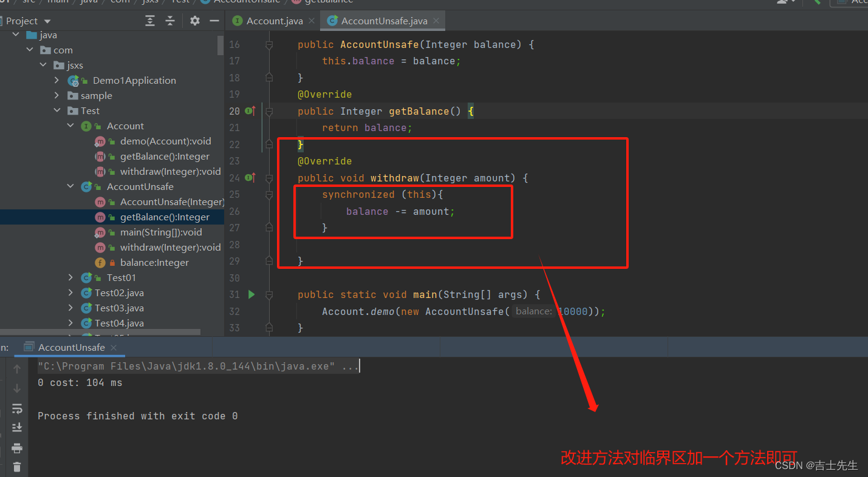Click line number 28 in gutter
Screen dimensions: 868x477
234,245
